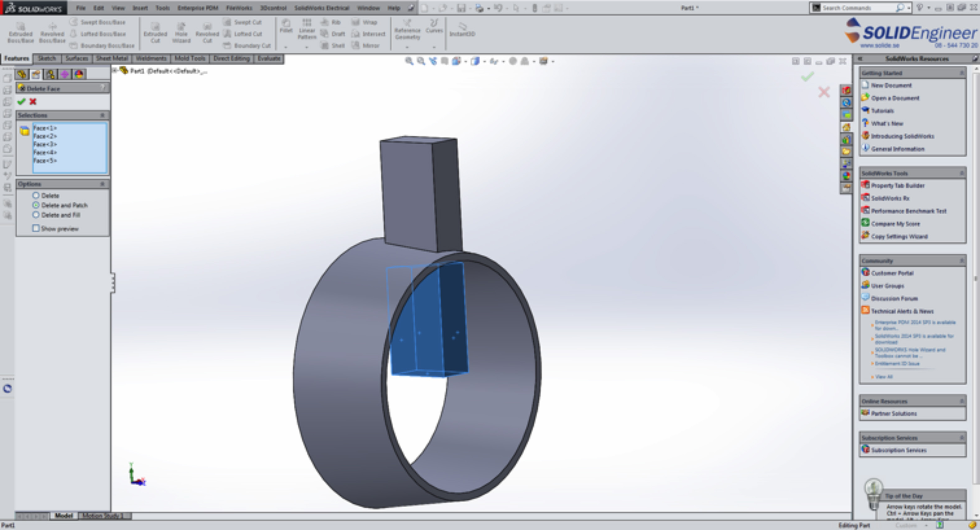
Task: Select the Delete radio option
Action: (36, 196)
